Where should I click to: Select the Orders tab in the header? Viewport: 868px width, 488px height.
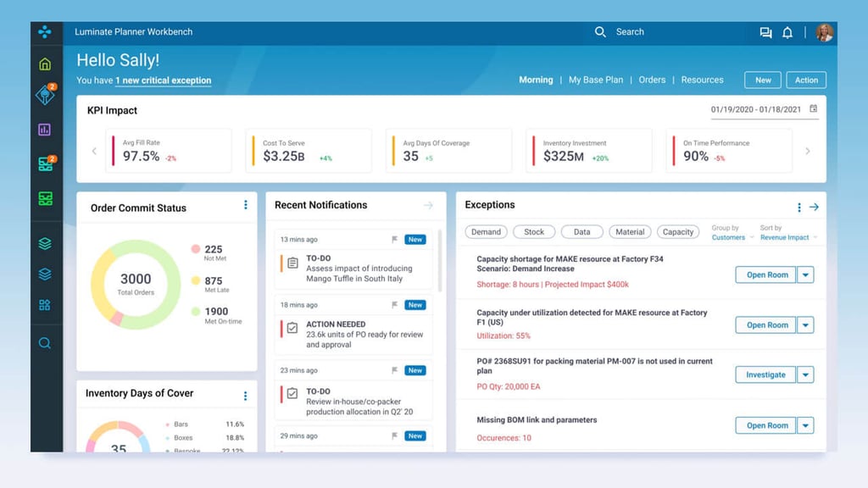[x=652, y=80]
